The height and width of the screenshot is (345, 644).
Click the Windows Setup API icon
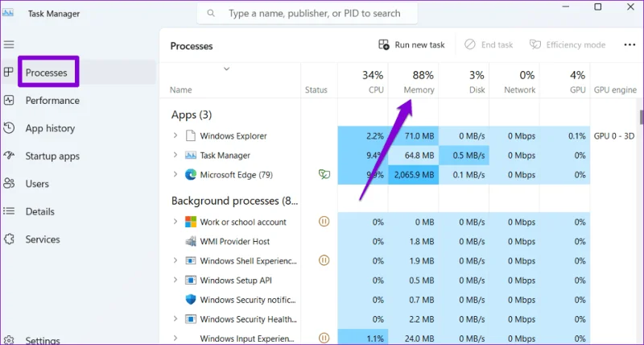click(191, 281)
